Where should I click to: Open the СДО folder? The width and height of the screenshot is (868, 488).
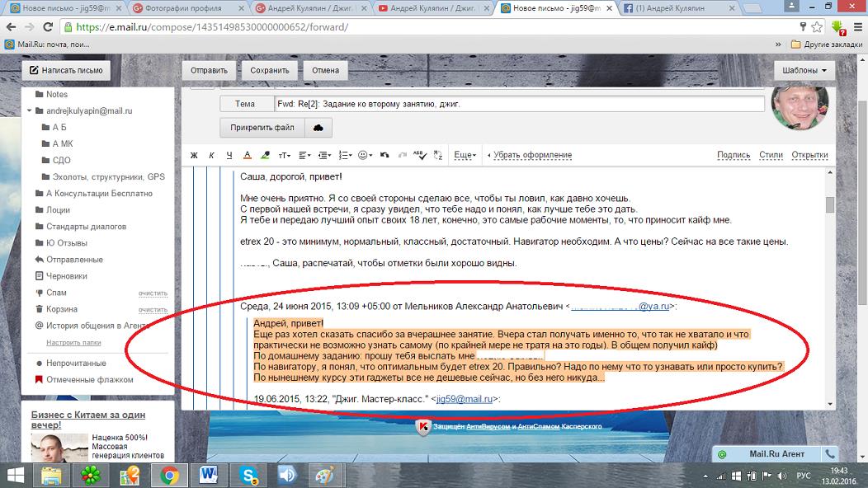point(56,161)
